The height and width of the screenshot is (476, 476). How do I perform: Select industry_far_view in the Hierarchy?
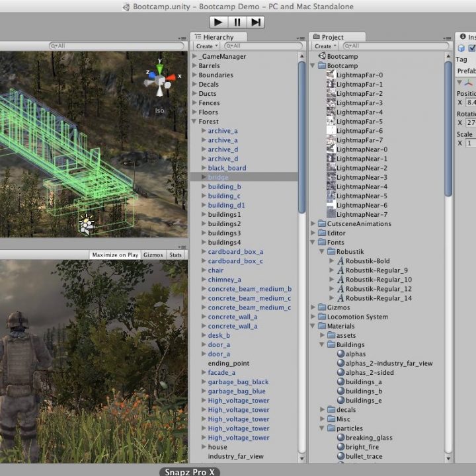point(235,456)
